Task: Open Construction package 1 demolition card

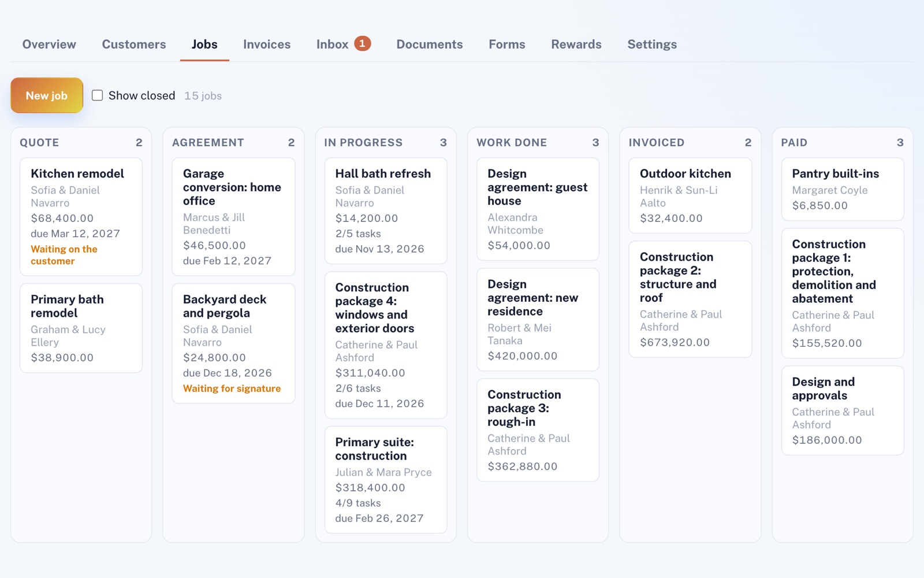Action: pos(843,293)
